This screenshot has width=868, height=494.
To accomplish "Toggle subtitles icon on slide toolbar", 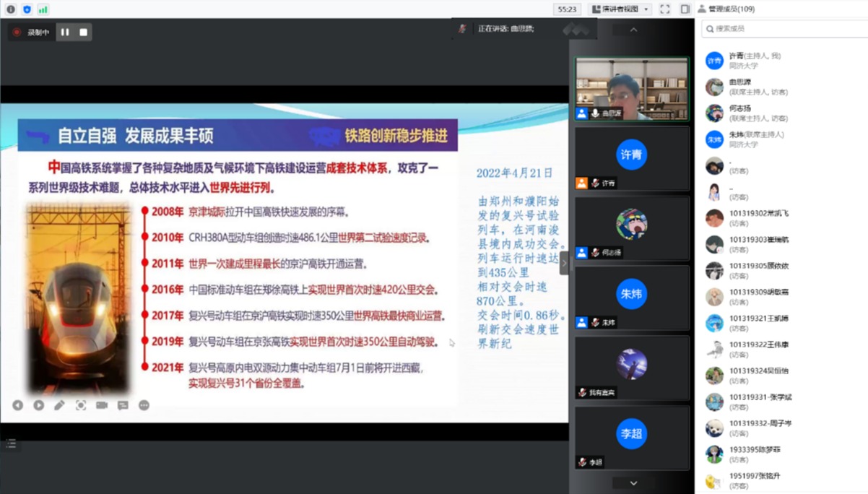I will click(x=123, y=405).
